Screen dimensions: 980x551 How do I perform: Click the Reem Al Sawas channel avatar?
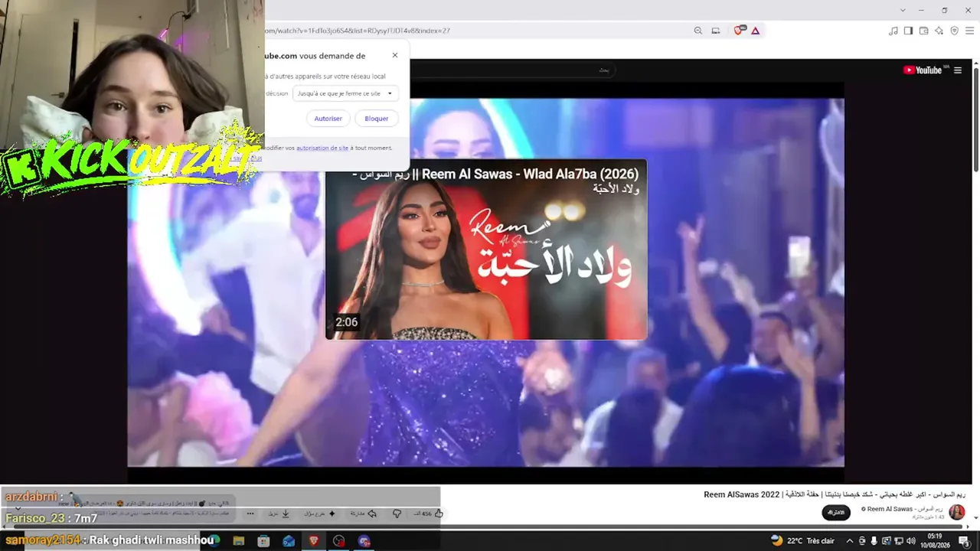pos(956,512)
